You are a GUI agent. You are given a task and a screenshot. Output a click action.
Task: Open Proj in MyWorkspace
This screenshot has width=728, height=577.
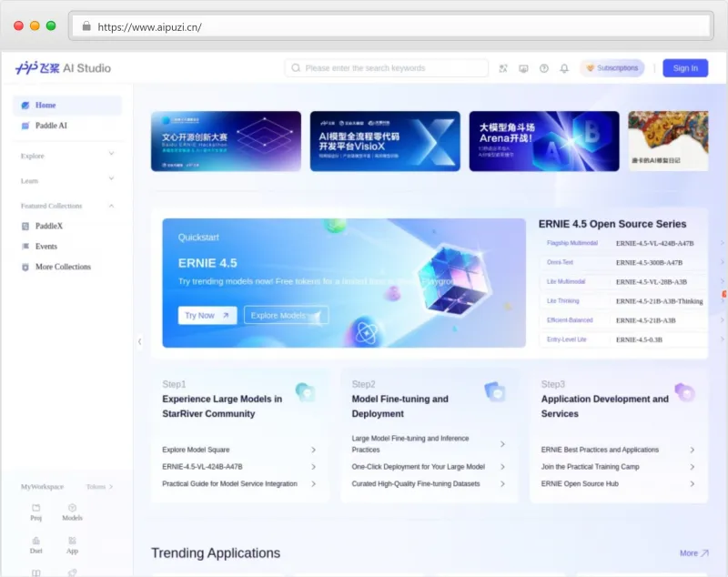tap(36, 511)
